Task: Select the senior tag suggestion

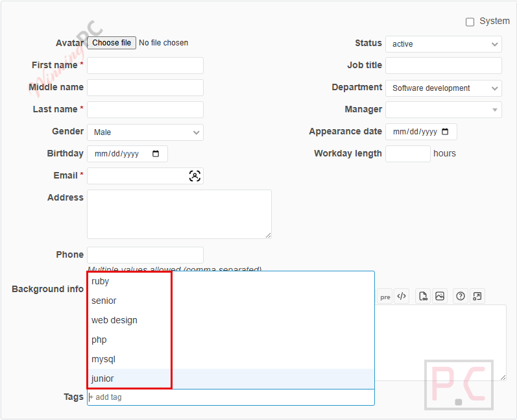Action: 231,301
